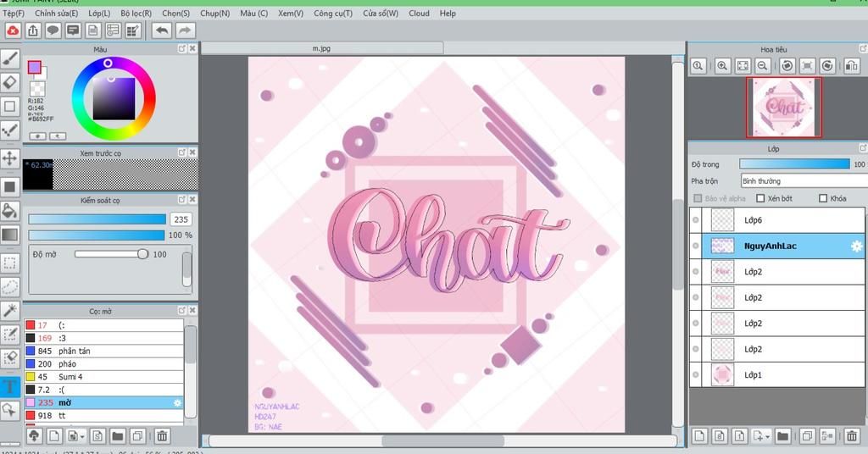Viewport: 868px width, 454px height.
Task: Open the Chỉnh sửa(E) menu
Action: click(57, 14)
